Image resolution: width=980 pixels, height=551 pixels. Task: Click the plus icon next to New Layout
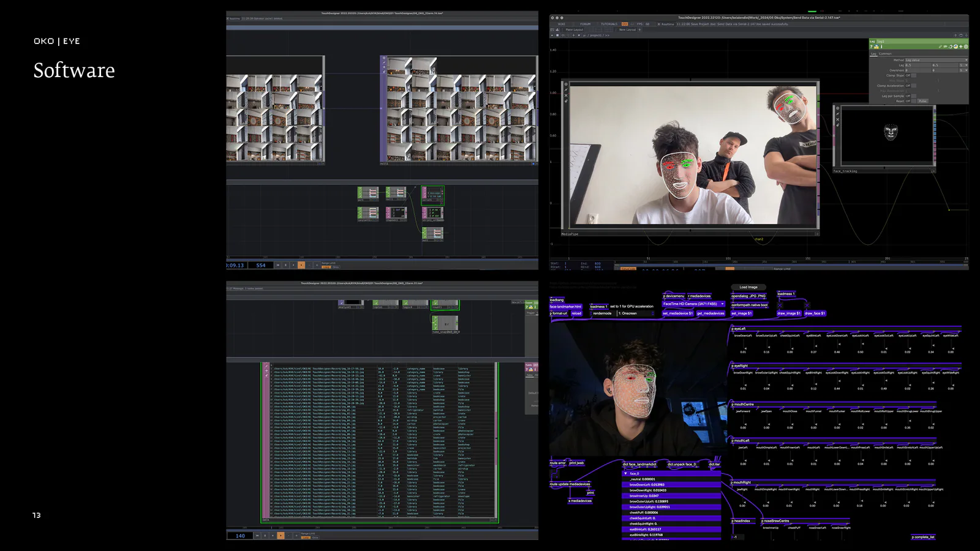[x=639, y=29]
